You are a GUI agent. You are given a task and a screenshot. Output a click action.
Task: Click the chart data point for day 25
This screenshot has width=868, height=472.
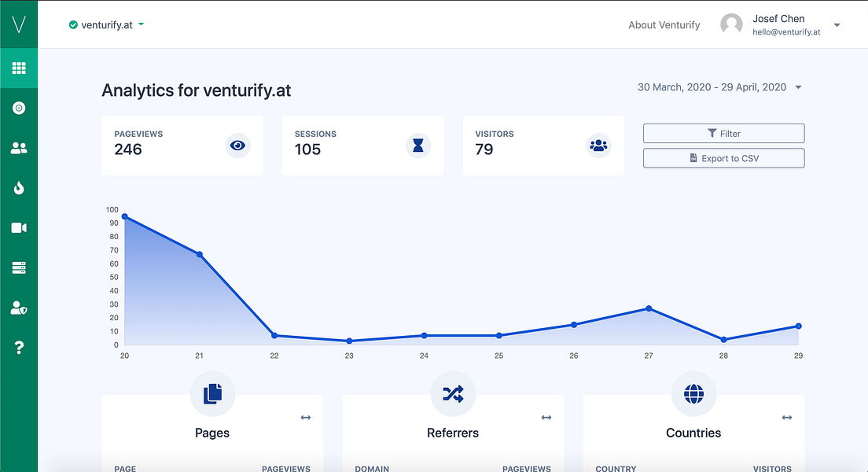(x=498, y=336)
